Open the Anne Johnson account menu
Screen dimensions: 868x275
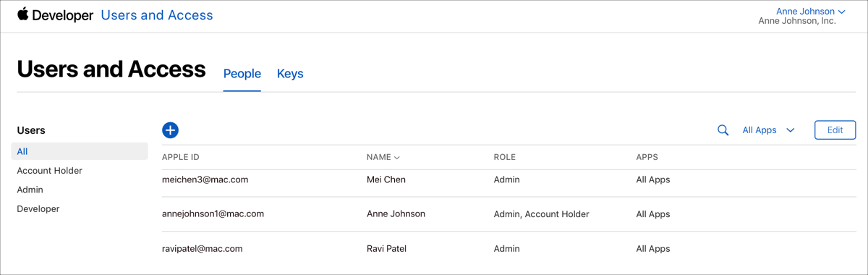pos(811,12)
